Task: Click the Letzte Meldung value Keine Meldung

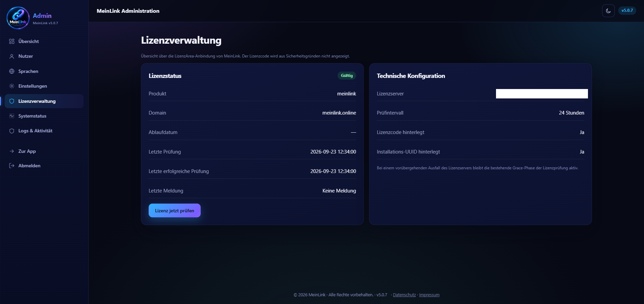Action: pos(339,191)
